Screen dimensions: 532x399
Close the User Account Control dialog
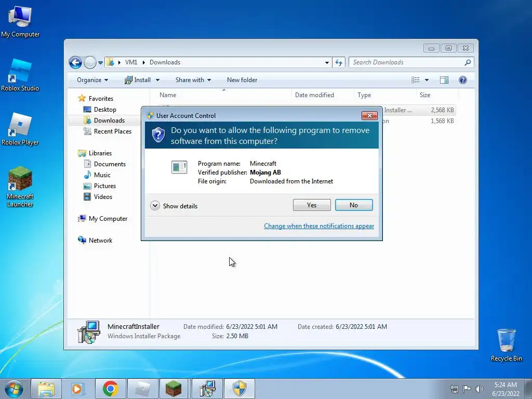click(369, 116)
